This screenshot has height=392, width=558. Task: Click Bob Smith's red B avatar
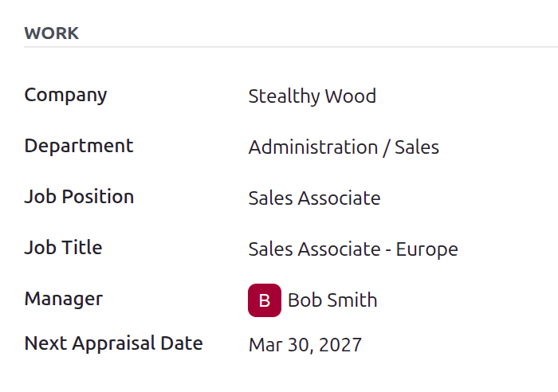coord(265,300)
